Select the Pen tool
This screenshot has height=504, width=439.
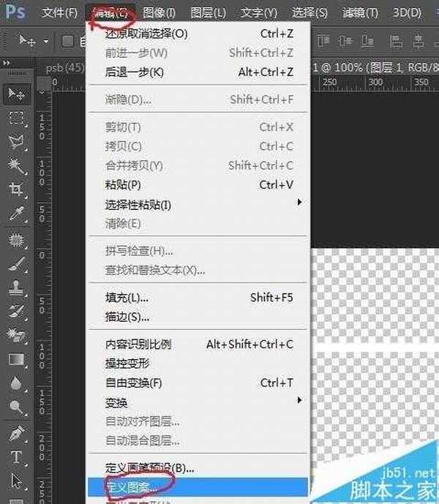16,434
